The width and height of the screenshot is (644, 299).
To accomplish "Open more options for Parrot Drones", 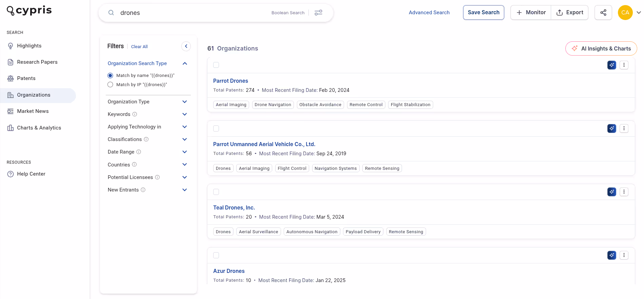I will coord(624,65).
